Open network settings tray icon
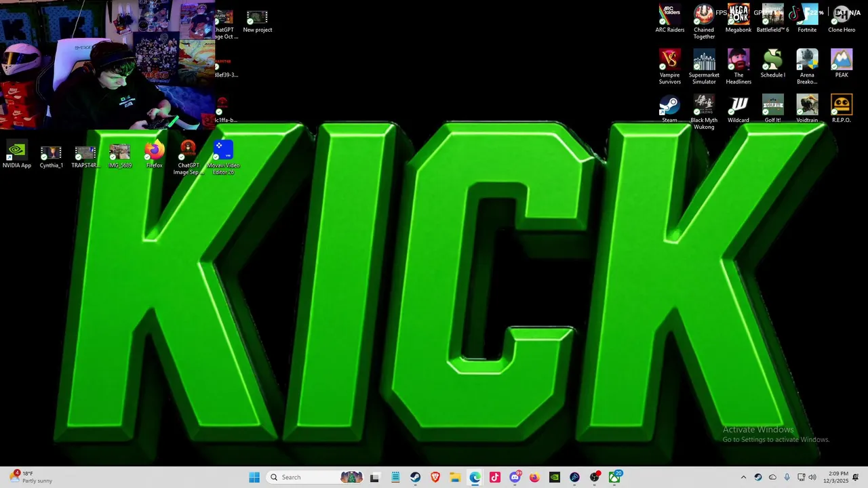The height and width of the screenshot is (488, 868). [801, 477]
